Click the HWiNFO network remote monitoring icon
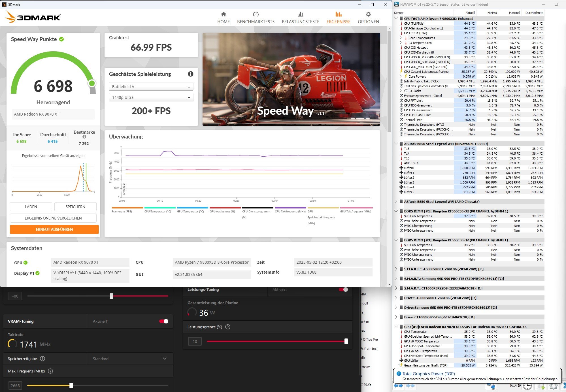The height and width of the screenshot is (392, 566). coord(491,386)
